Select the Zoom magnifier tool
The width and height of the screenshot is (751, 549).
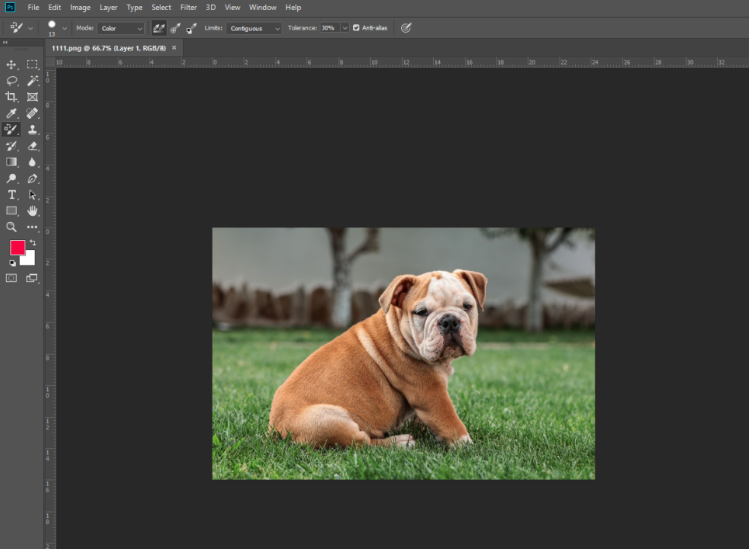click(x=11, y=227)
